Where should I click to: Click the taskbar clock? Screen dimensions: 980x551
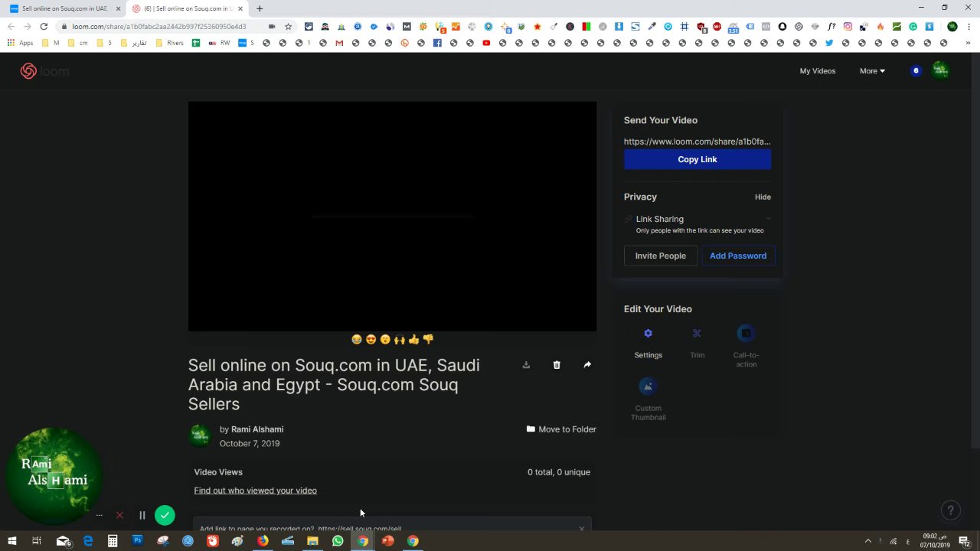[935, 541]
